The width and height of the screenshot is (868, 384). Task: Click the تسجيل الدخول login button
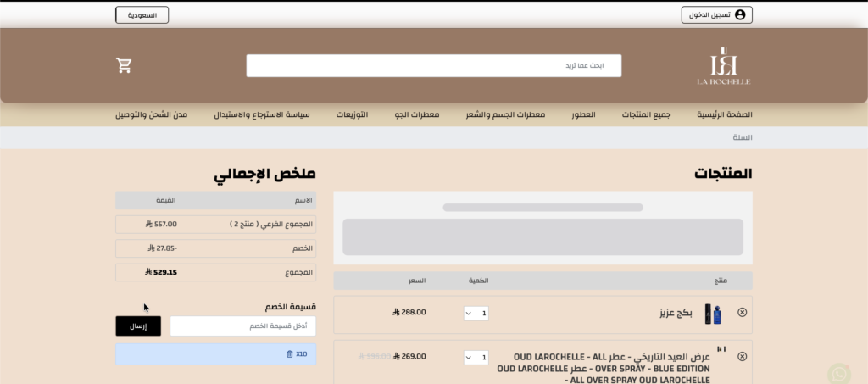[717, 15]
